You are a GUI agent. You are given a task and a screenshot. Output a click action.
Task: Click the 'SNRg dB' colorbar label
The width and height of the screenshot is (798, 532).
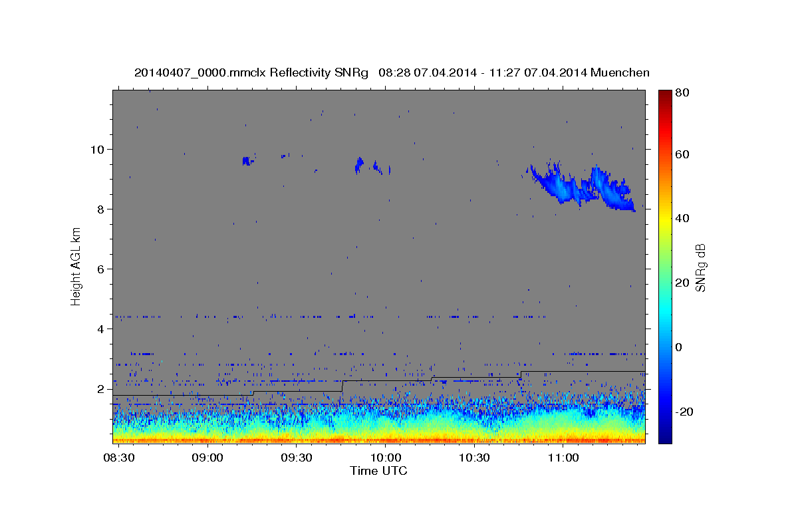[x=700, y=268]
